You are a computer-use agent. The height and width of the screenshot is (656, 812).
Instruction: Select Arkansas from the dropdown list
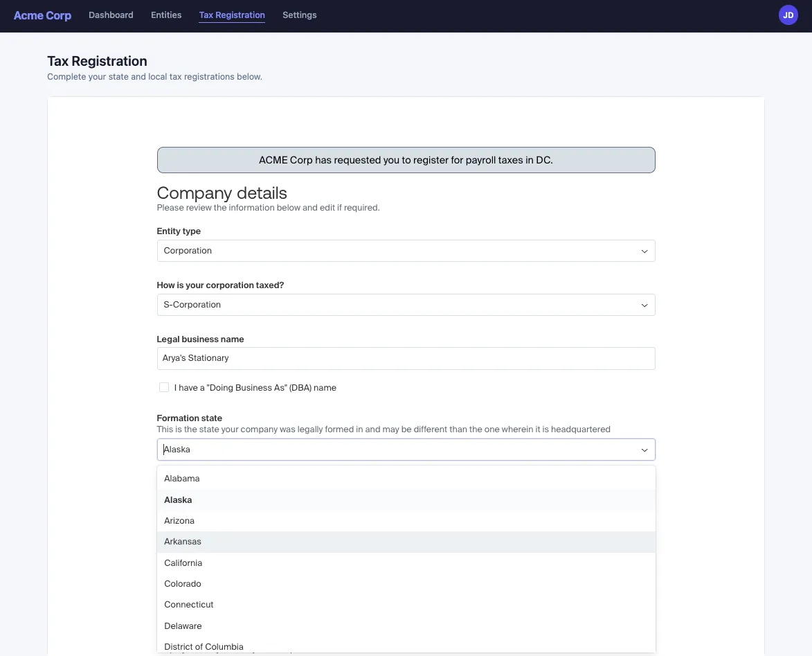click(406, 542)
